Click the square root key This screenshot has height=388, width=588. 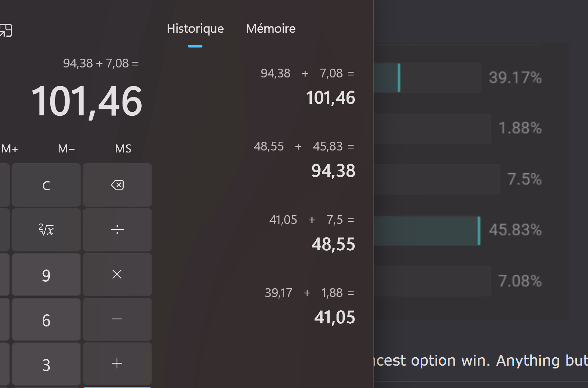pyautogui.click(x=46, y=230)
